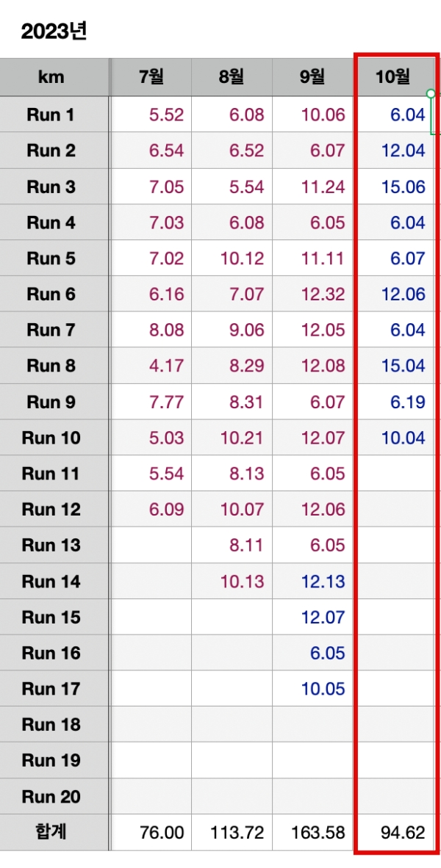441x868 pixels.
Task: Select 8월 cell 6.08 in Run 4
Action: pyautogui.click(x=232, y=223)
